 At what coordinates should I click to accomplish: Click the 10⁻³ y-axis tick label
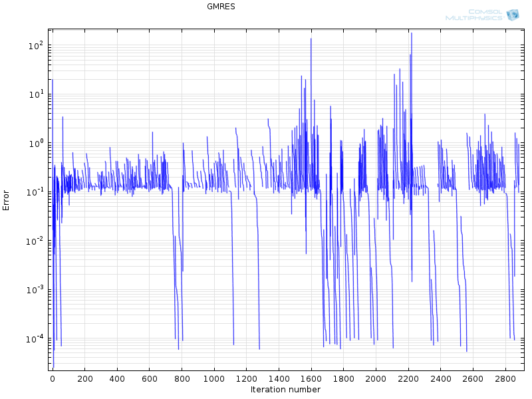[x=34, y=289]
